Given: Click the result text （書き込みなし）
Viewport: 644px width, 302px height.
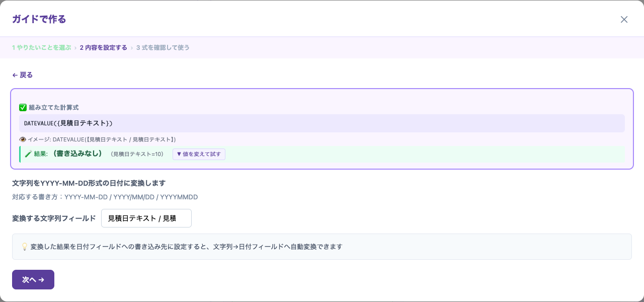Looking at the screenshot, I should coord(77,154).
